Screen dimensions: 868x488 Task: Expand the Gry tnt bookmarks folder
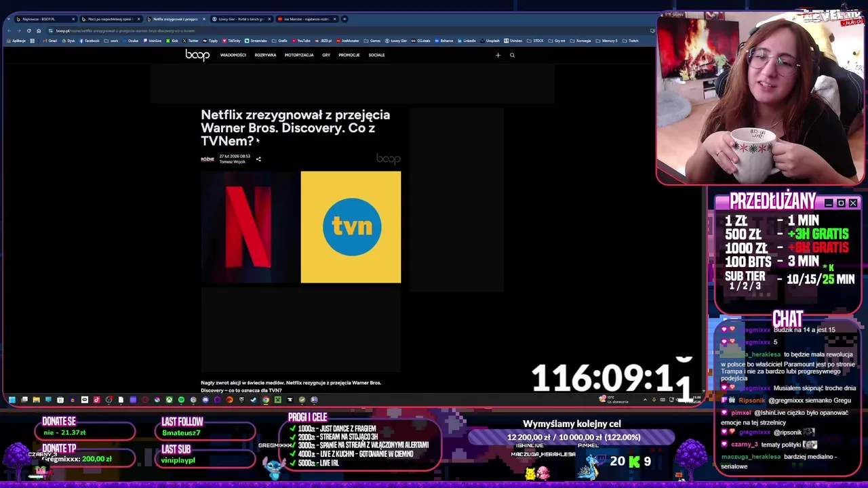coord(557,41)
